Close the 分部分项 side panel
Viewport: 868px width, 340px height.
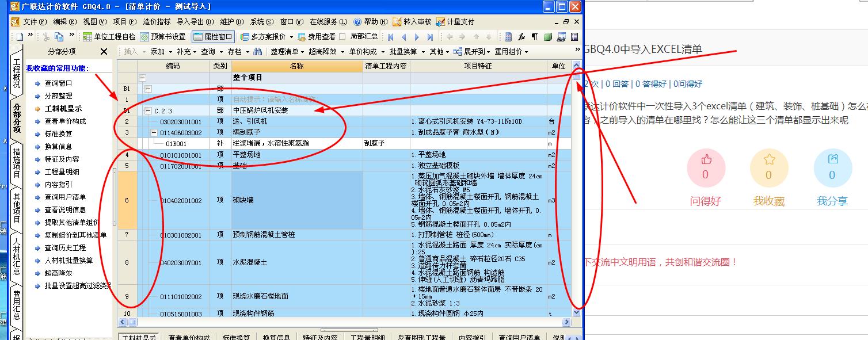coord(104,51)
